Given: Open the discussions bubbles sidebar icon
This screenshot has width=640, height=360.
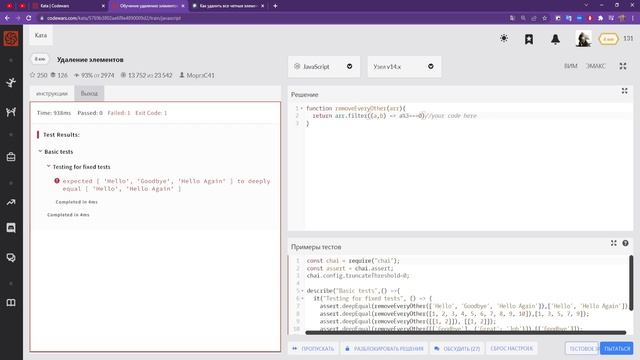Looking at the screenshot, I should [11, 258].
